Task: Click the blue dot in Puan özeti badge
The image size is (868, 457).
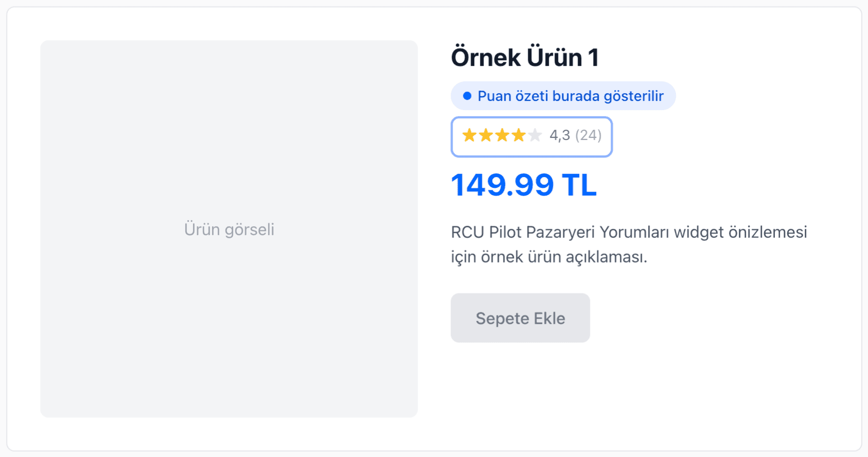Action: 466,95
